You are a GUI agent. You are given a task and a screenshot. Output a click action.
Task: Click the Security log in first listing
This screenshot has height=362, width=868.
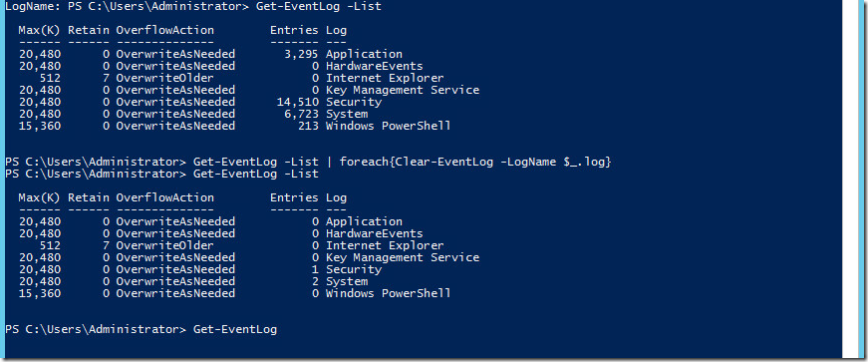(x=354, y=103)
